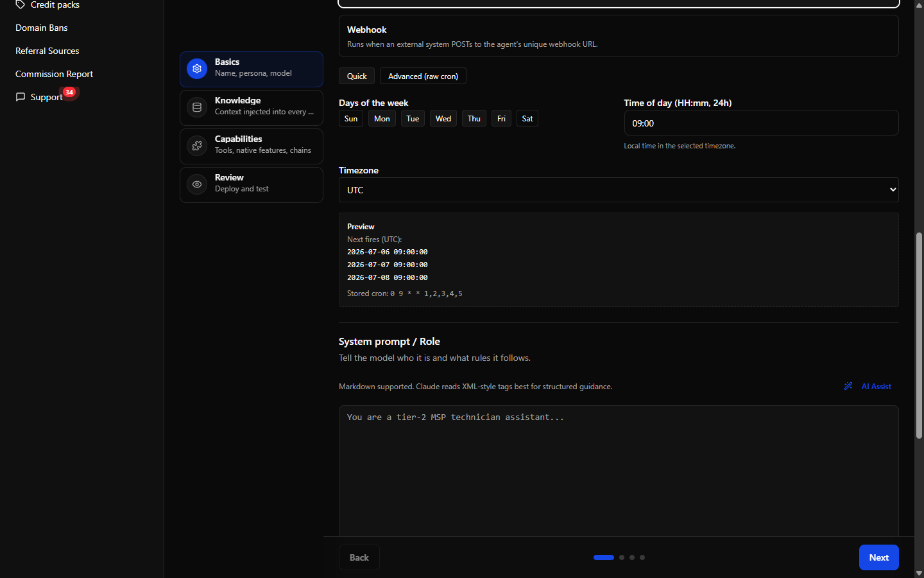
Task: Click the first step progress indicator
Action: coord(604,557)
